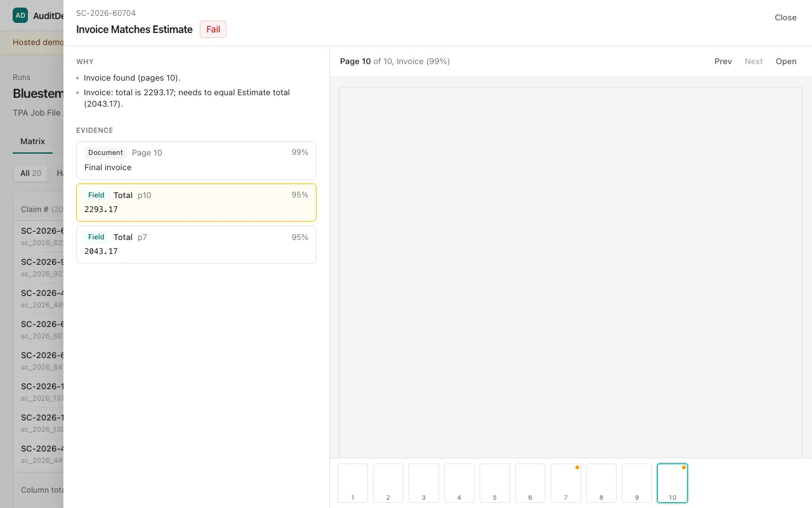The image size is (812, 508).
Task: Open page 1 thumbnail
Action: (353, 483)
